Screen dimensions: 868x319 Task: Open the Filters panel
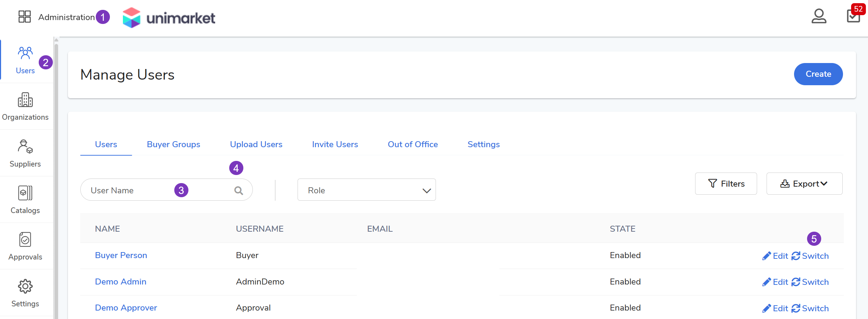click(x=726, y=184)
